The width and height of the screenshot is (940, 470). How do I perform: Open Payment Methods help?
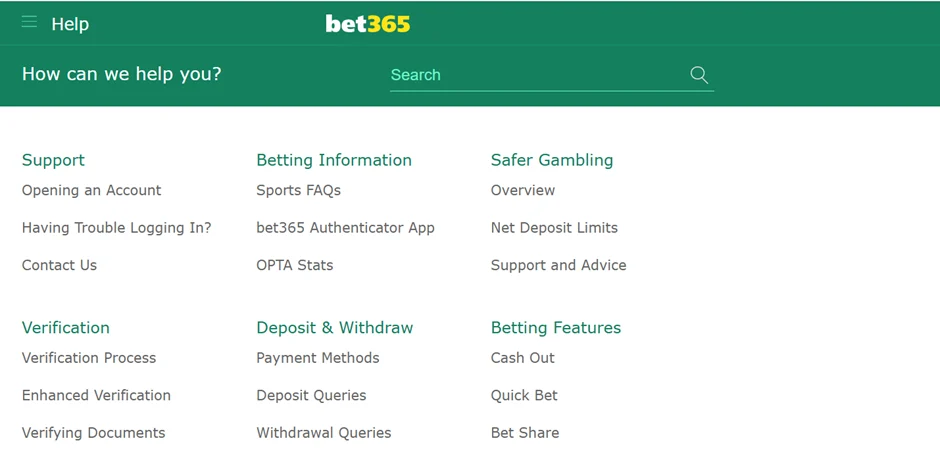(318, 358)
